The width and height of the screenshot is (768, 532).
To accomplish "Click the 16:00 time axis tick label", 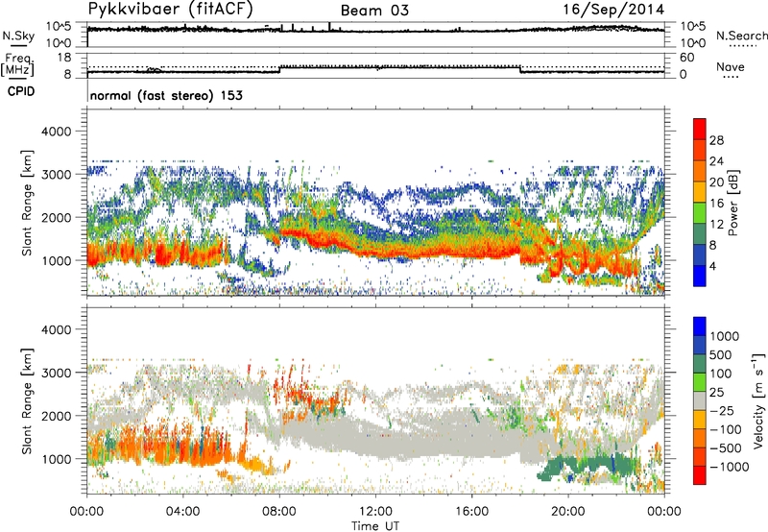I will point(471,512).
